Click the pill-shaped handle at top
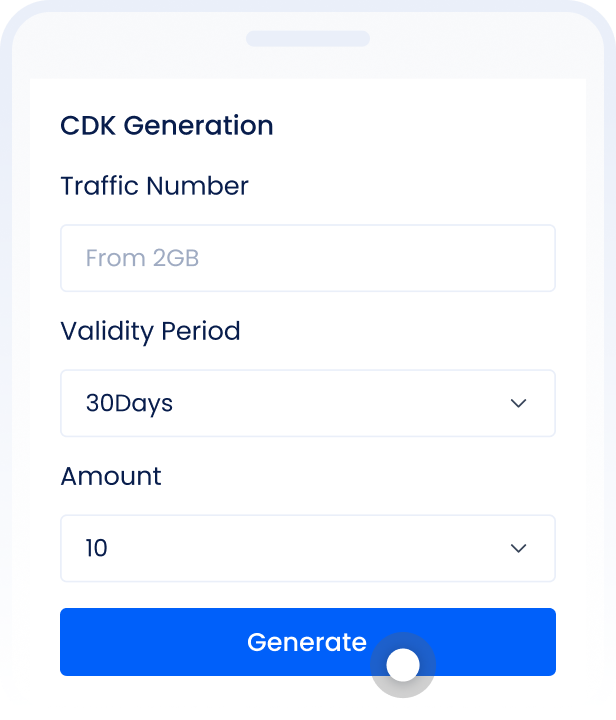This screenshot has height=720, width=616. [x=308, y=39]
